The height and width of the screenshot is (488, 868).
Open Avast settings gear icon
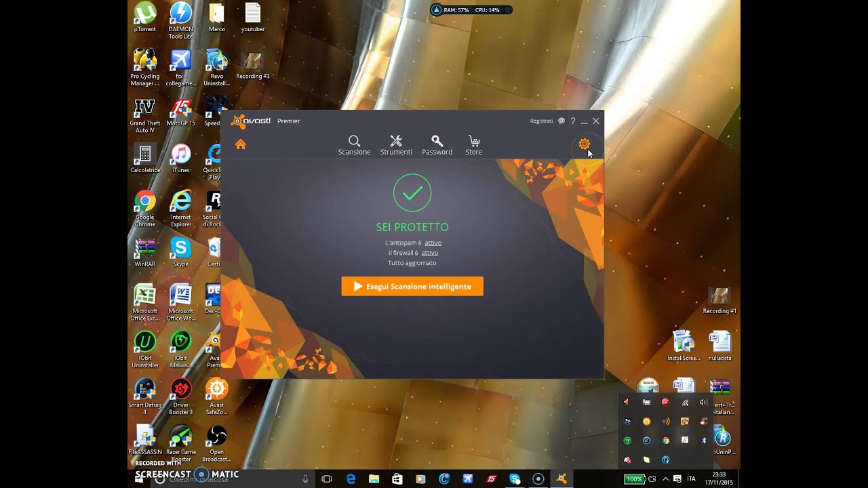click(584, 144)
